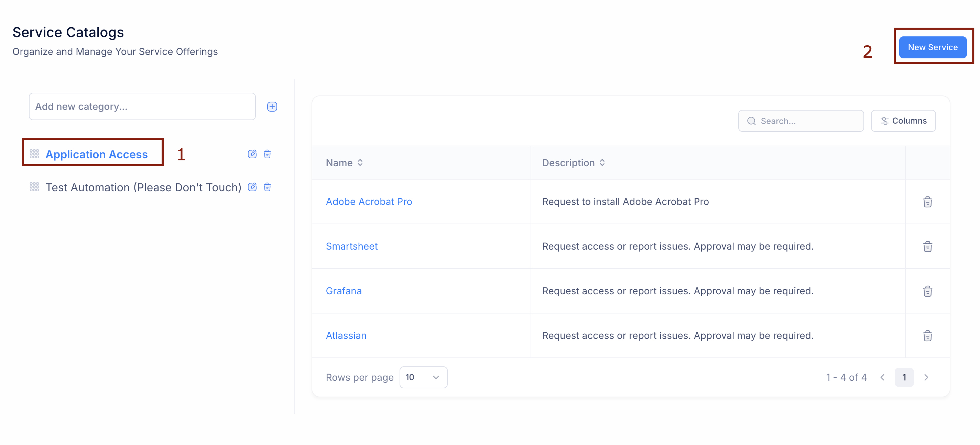
Task: Delete the Test Automation category
Action: 268,187
